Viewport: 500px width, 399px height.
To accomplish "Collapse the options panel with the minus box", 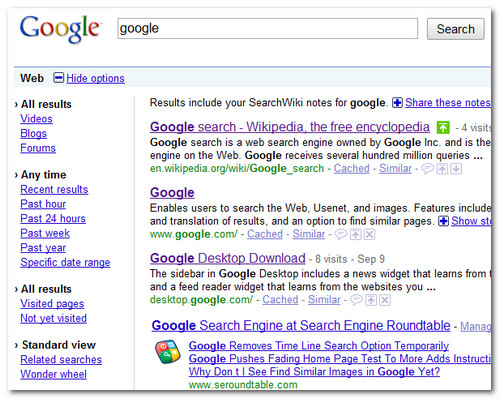I will coord(58,78).
